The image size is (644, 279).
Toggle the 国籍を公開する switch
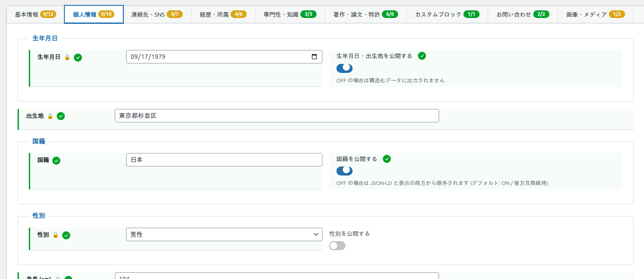click(x=345, y=171)
